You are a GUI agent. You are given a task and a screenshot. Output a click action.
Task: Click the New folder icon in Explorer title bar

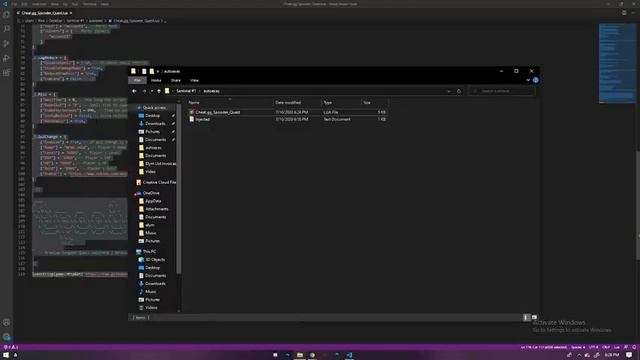click(x=151, y=71)
